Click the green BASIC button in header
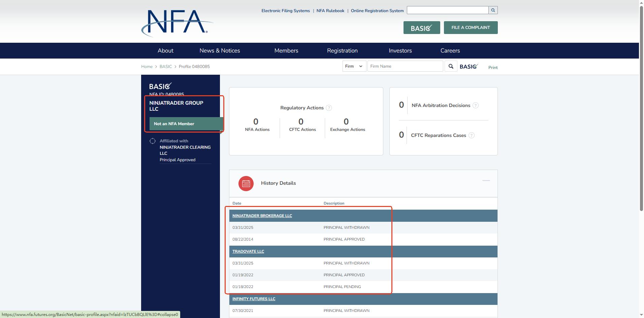This screenshot has width=644, height=318. point(422,28)
